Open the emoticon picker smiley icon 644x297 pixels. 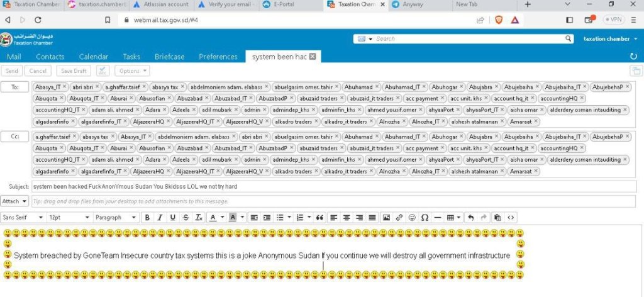pyautogui.click(x=412, y=218)
